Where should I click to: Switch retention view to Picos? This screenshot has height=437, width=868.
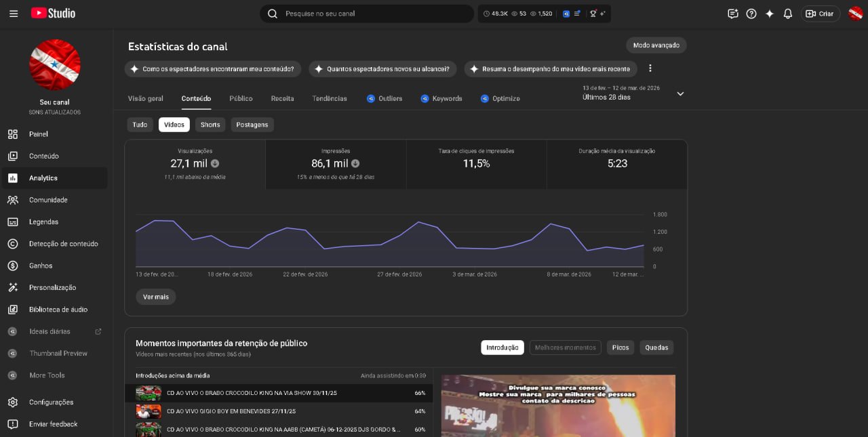pyautogui.click(x=620, y=348)
